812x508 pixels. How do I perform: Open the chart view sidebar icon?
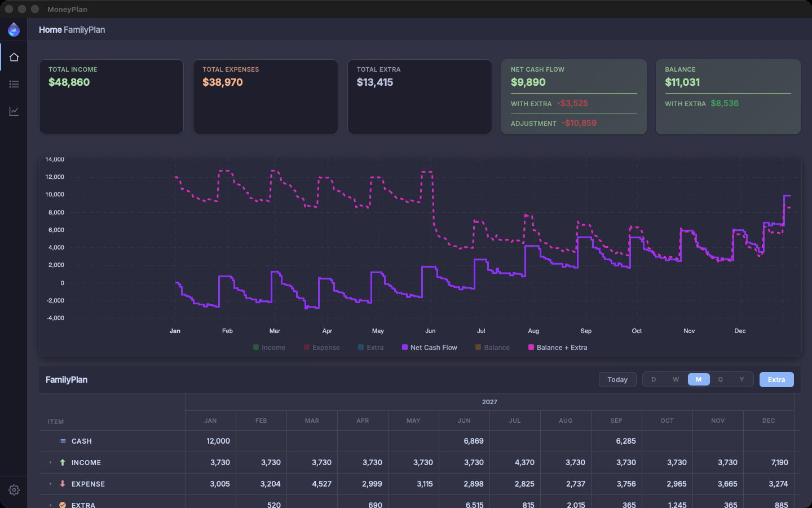point(14,111)
